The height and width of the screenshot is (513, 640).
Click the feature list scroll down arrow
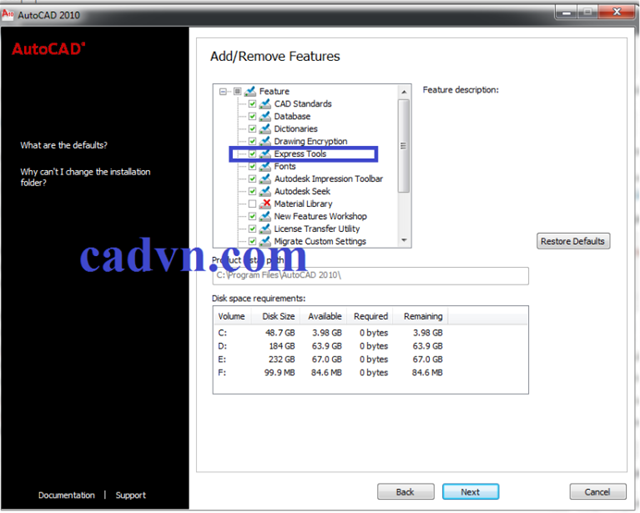404,240
